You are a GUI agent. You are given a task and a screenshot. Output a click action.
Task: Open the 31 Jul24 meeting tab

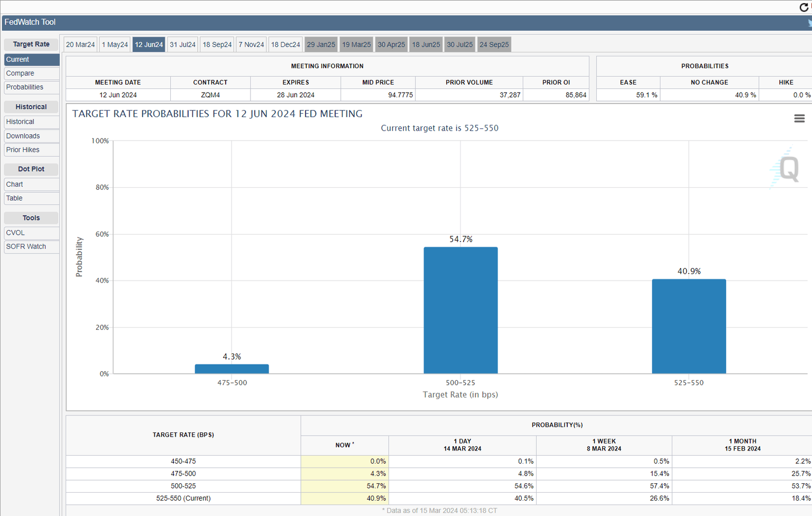pos(182,44)
